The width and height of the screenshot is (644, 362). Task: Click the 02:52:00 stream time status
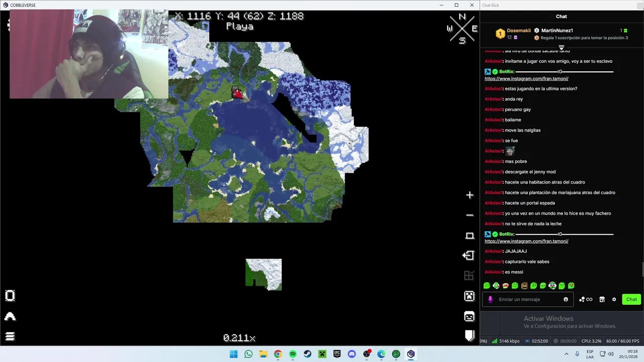536,341
